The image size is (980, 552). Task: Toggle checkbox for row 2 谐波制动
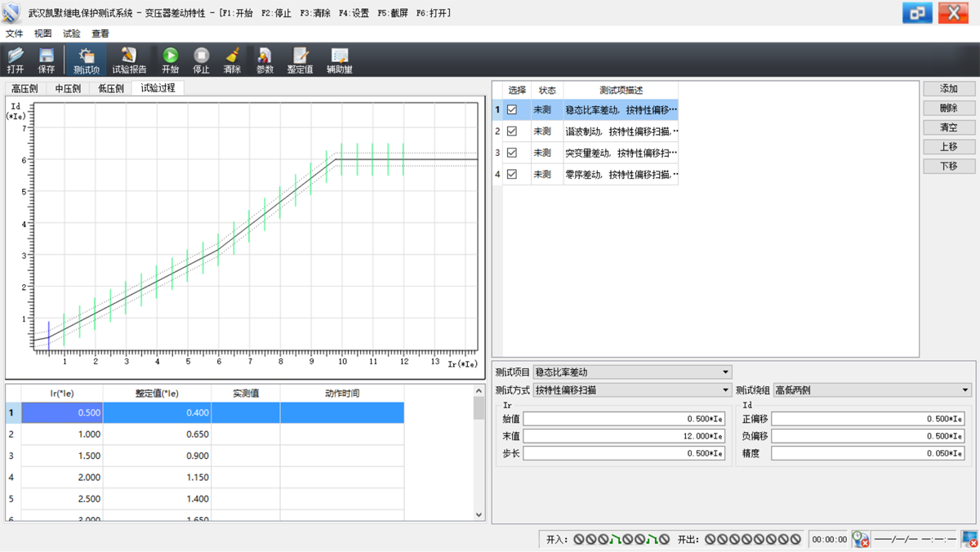click(512, 131)
